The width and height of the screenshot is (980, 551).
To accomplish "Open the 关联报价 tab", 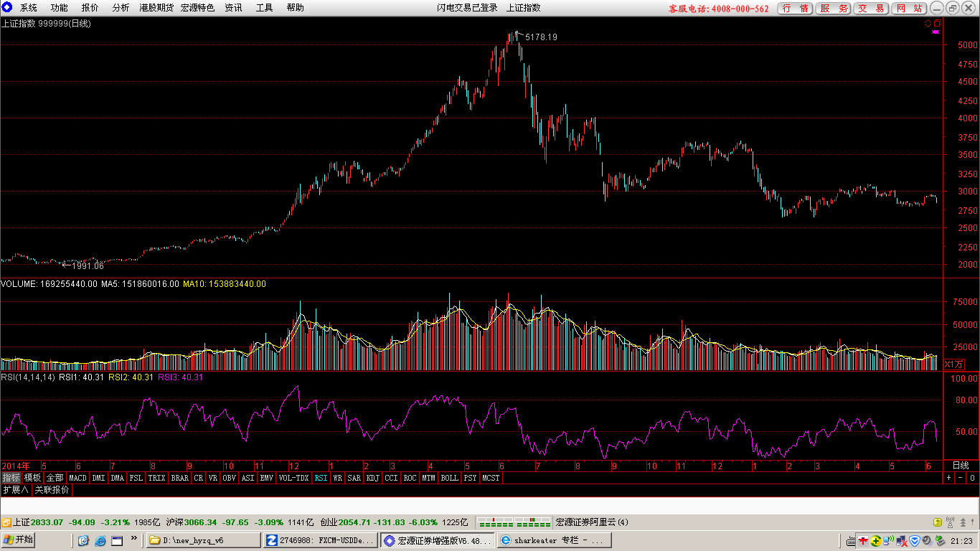I will [52, 490].
